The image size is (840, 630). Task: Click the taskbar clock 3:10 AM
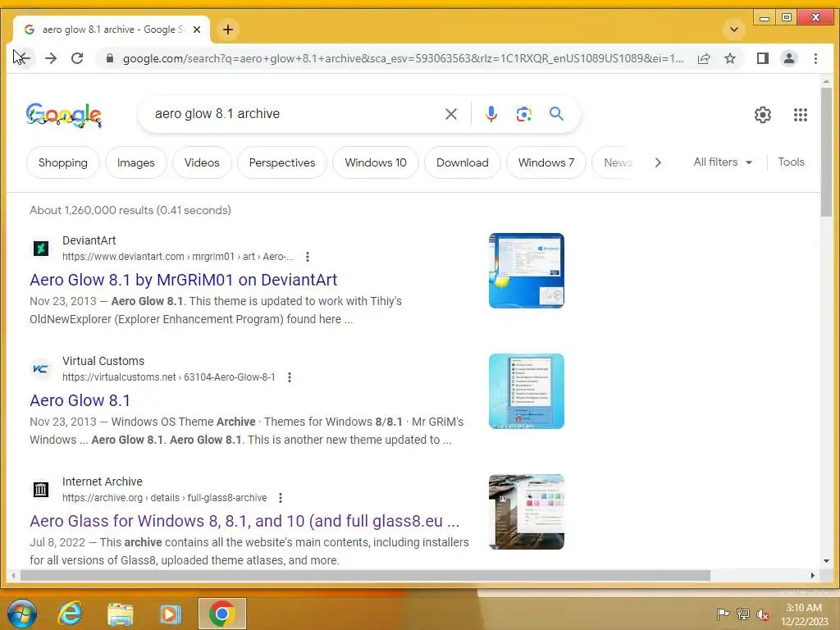tap(804, 614)
